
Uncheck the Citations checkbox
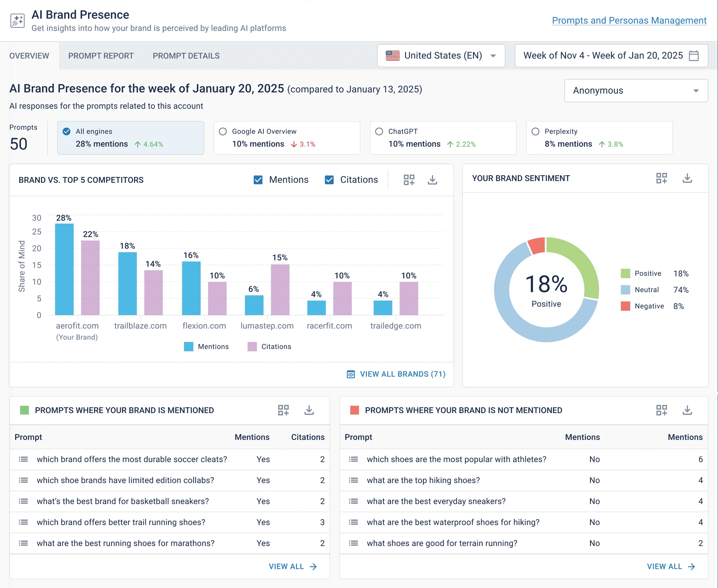[x=329, y=180]
